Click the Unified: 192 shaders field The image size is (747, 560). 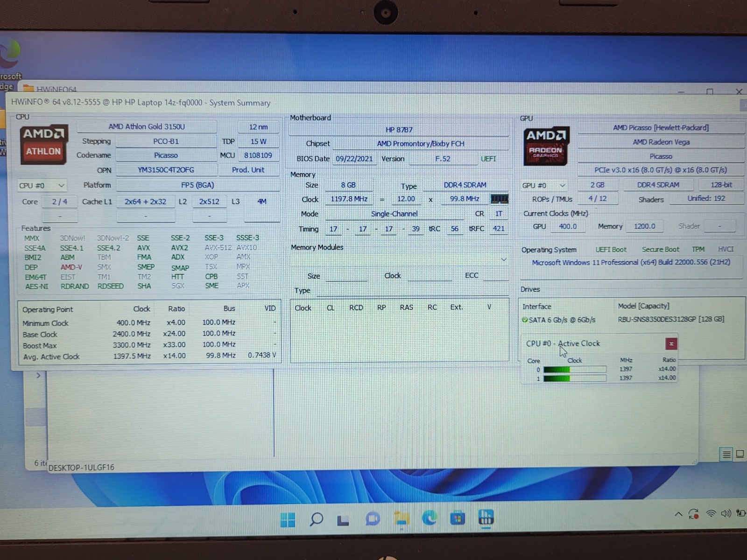pos(706,198)
